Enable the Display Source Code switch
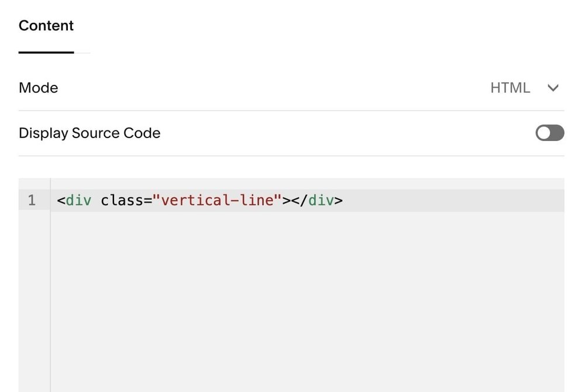Viewport: 585px width, 392px height. click(549, 133)
